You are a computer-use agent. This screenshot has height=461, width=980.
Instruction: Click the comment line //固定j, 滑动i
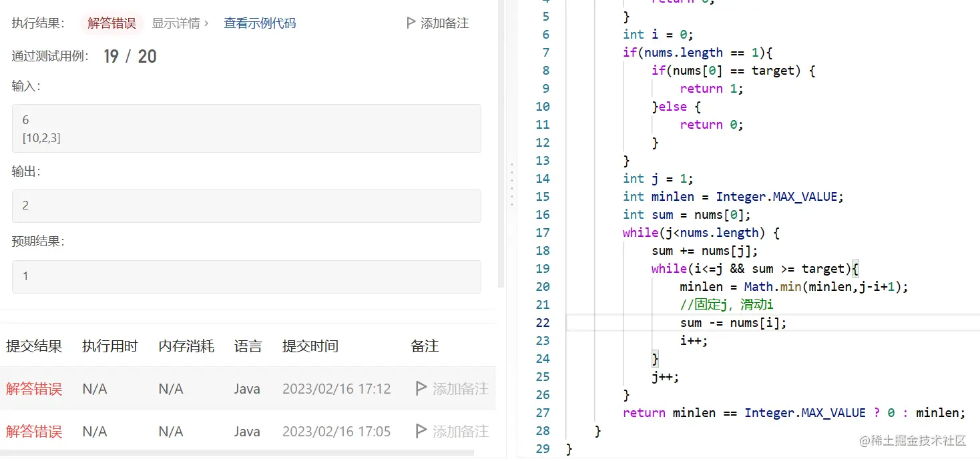coord(726,304)
